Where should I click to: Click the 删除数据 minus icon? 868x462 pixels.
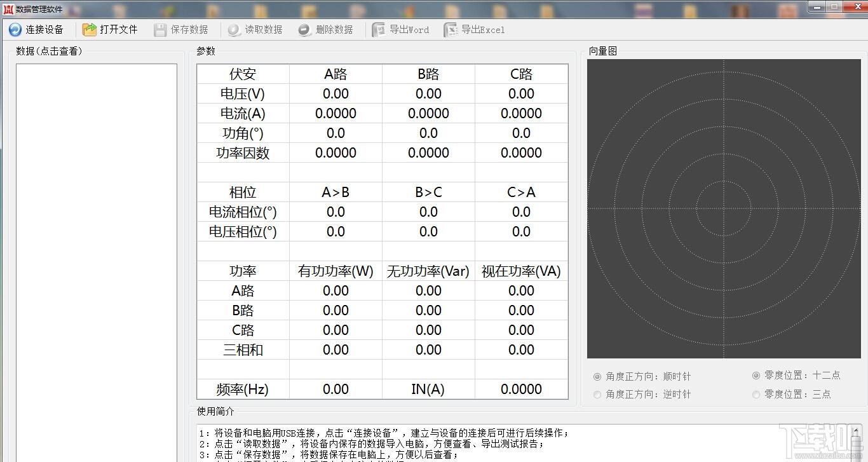(x=304, y=29)
